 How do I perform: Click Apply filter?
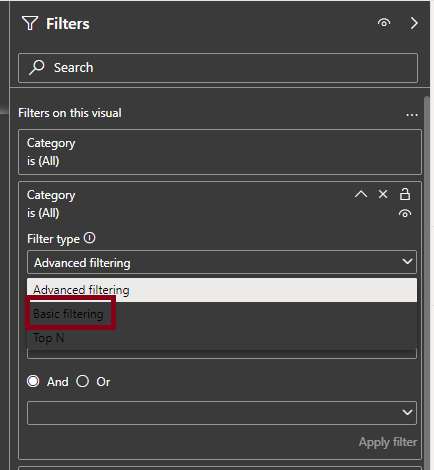coord(388,442)
